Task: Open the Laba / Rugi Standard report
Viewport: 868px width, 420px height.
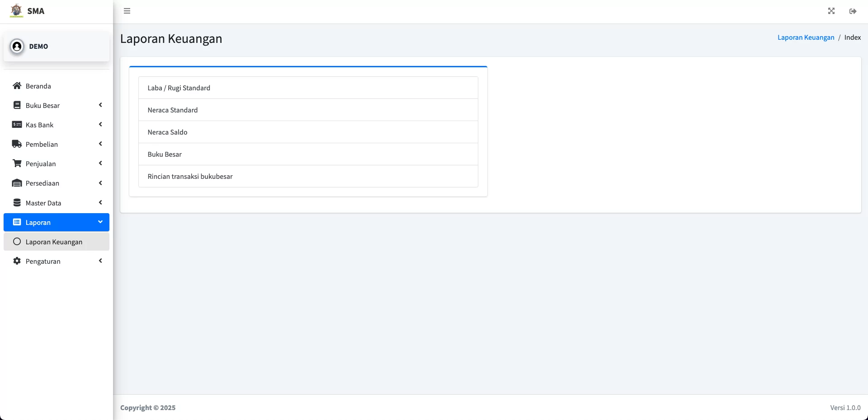Action: click(308, 88)
